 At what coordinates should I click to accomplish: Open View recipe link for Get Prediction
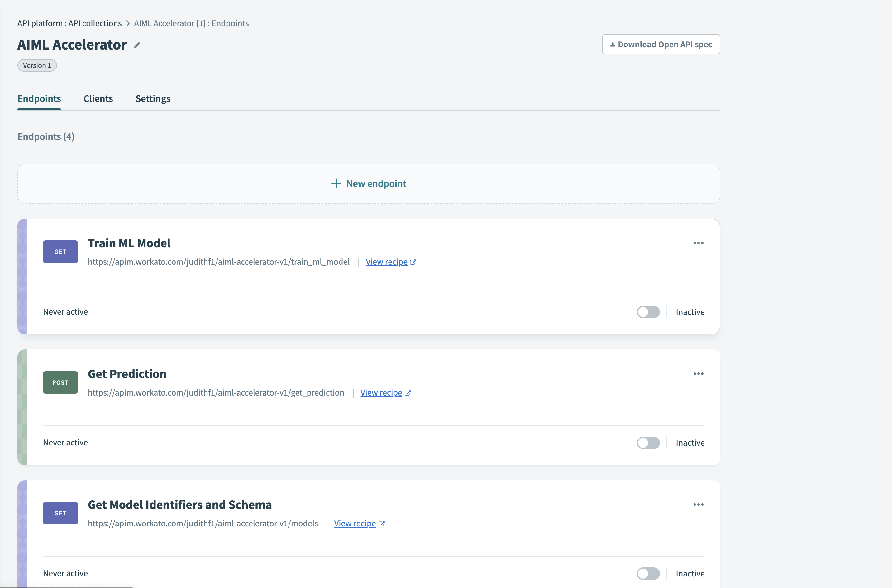(381, 393)
